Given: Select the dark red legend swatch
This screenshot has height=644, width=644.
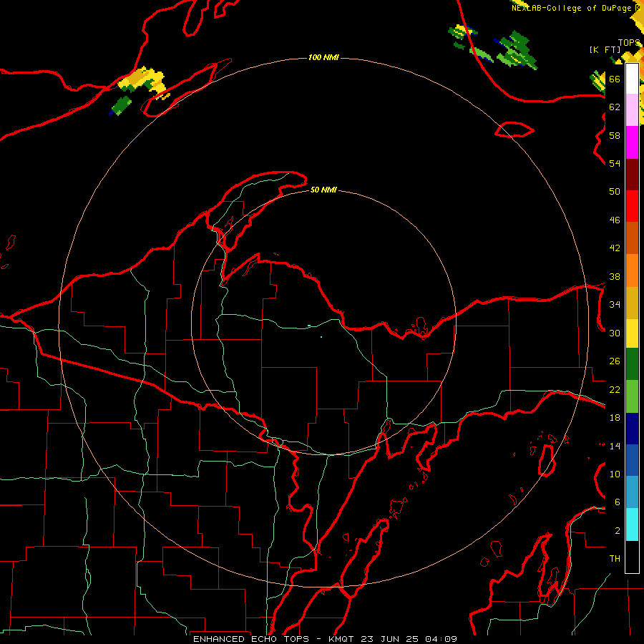Looking at the screenshot, I should coord(632,175).
